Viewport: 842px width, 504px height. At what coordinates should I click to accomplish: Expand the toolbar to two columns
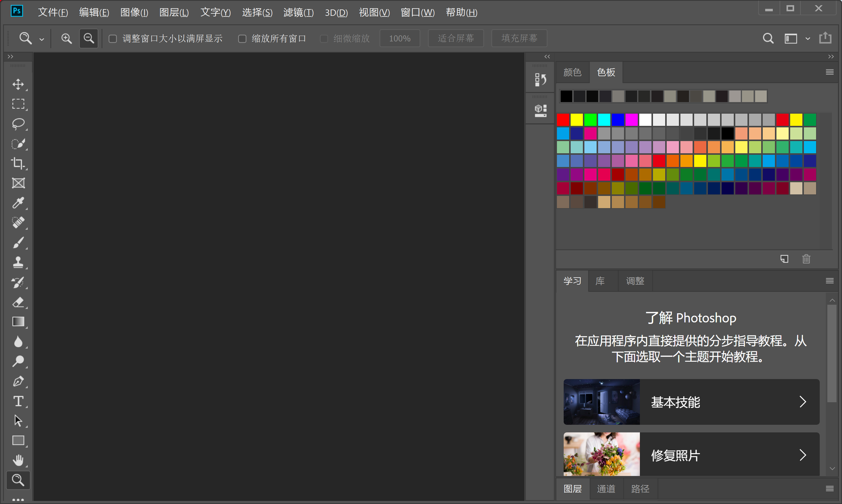click(x=10, y=57)
